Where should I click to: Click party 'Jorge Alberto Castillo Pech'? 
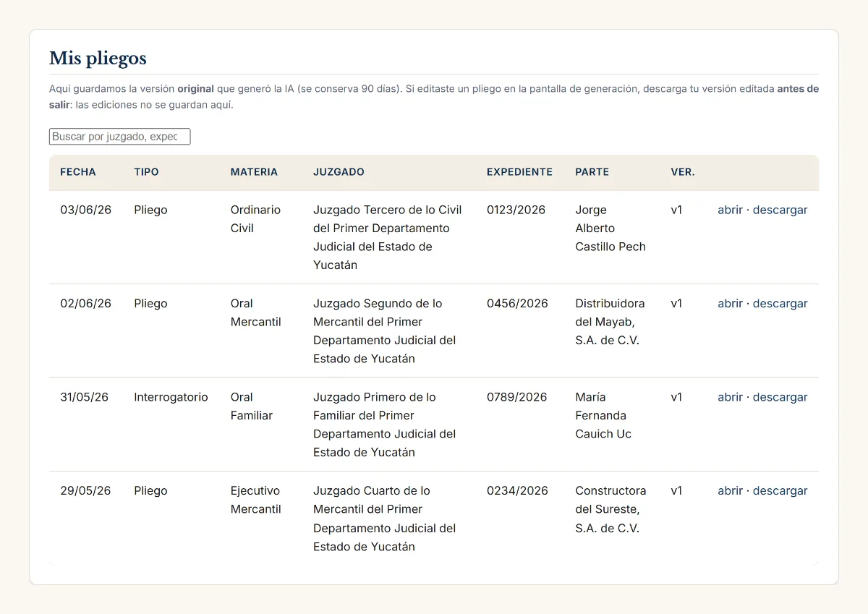610,229
